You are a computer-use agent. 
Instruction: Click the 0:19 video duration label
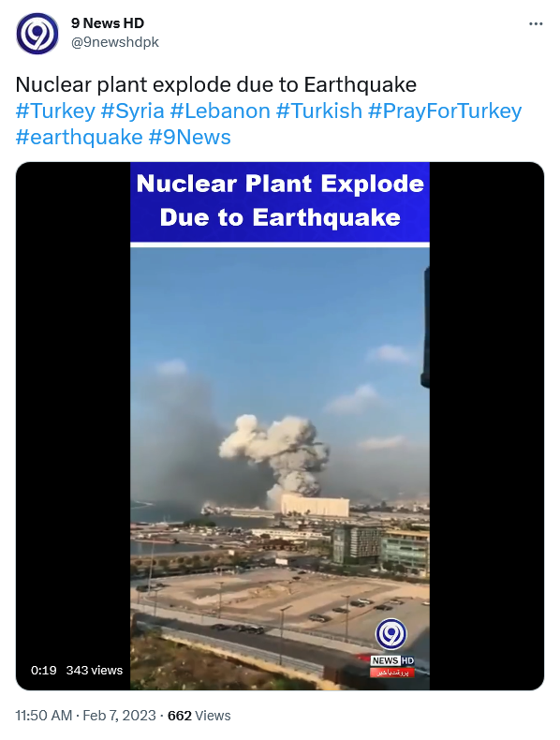[44, 670]
